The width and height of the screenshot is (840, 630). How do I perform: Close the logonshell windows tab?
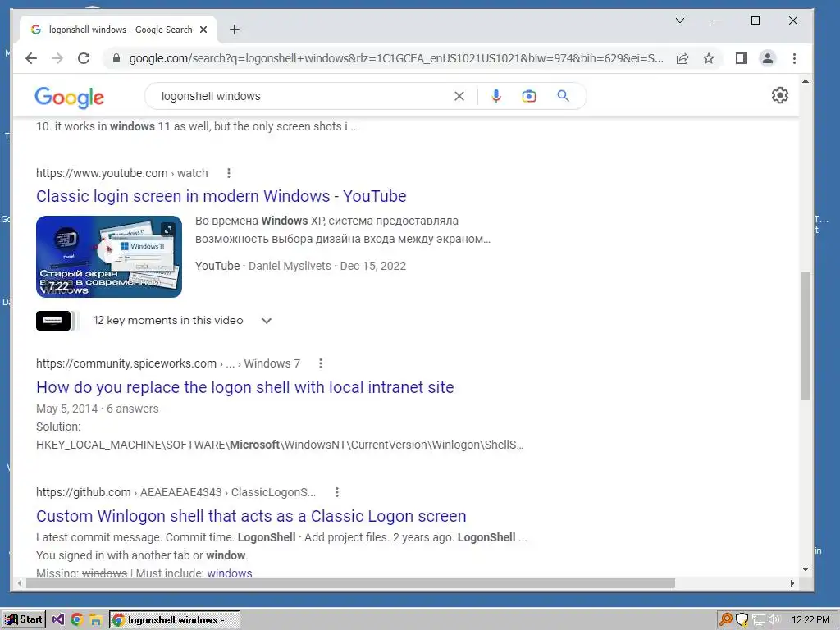coord(203,30)
